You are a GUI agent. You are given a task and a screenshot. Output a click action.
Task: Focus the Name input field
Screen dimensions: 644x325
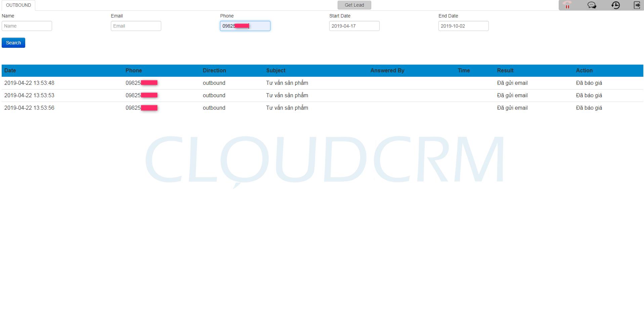click(x=27, y=26)
